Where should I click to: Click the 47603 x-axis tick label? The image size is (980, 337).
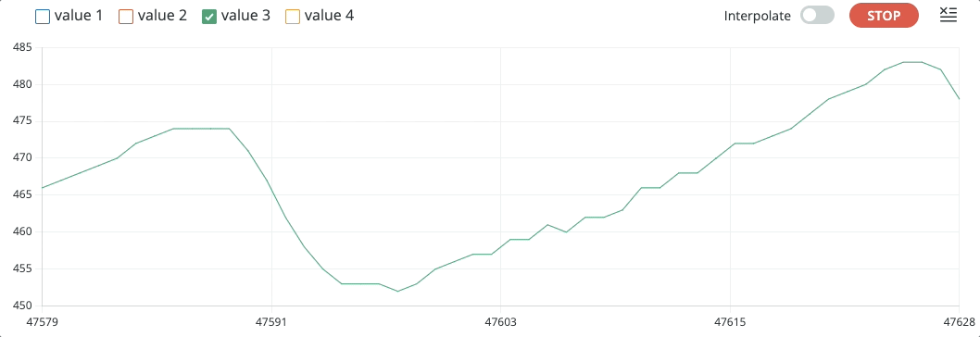coord(500,320)
